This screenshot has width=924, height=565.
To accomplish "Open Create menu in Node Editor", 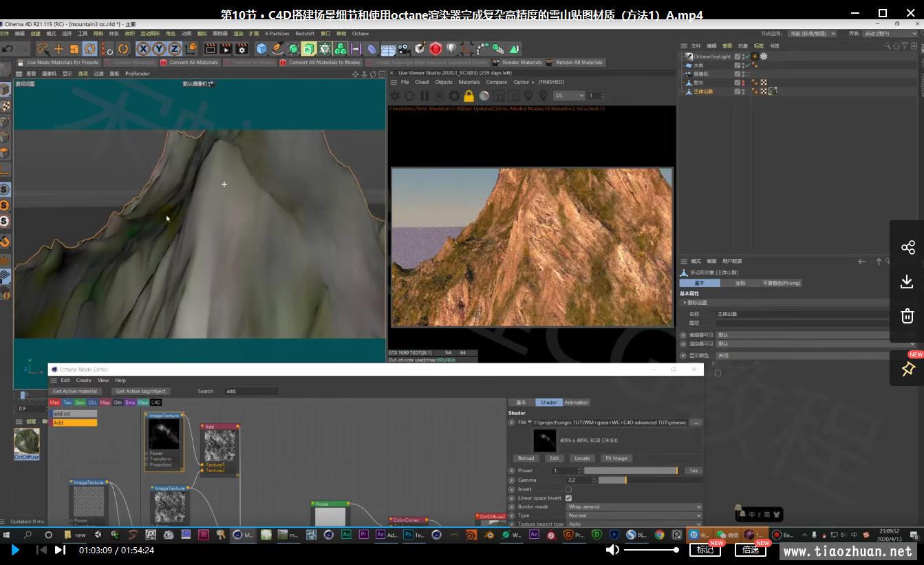I will tap(83, 380).
